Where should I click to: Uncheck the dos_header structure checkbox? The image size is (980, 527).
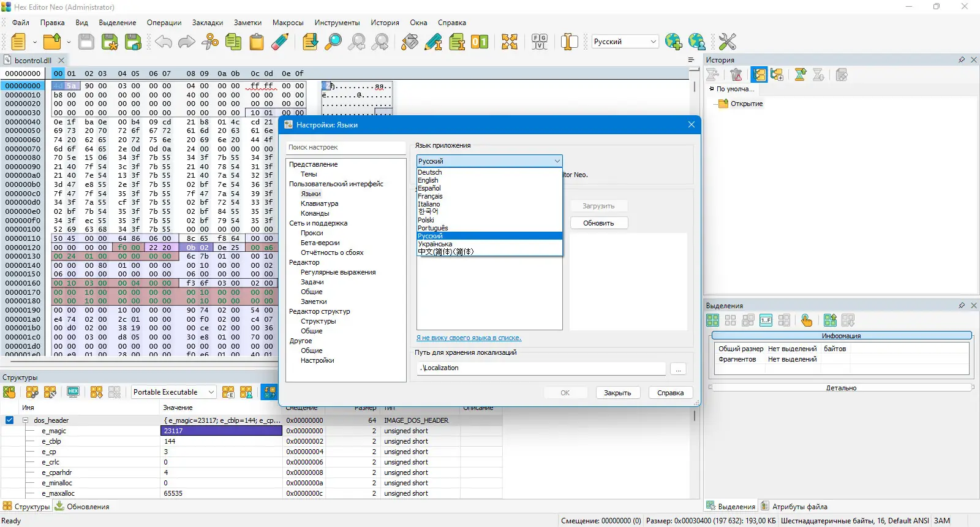[9, 420]
